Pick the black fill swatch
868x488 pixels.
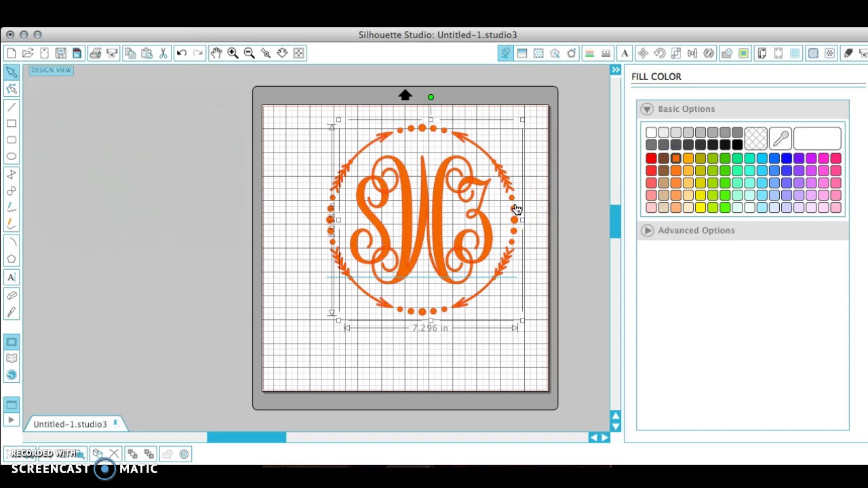[737, 144]
